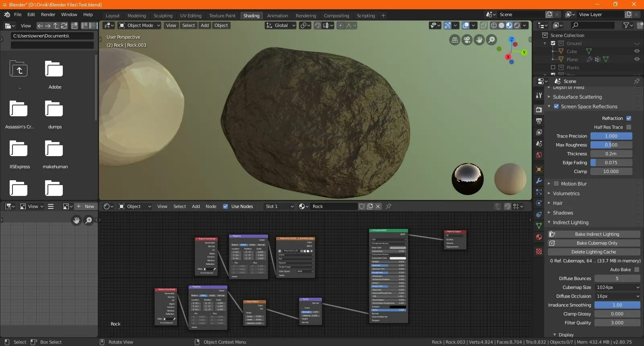Click the camera view gizmo icon
Image resolution: width=644 pixels, height=346 pixels.
point(467,40)
